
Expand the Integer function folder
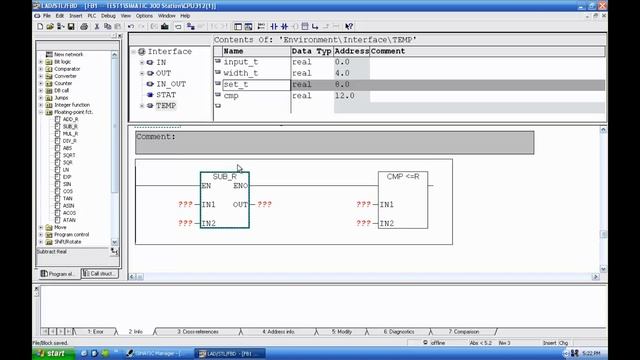pyautogui.click(x=41, y=105)
